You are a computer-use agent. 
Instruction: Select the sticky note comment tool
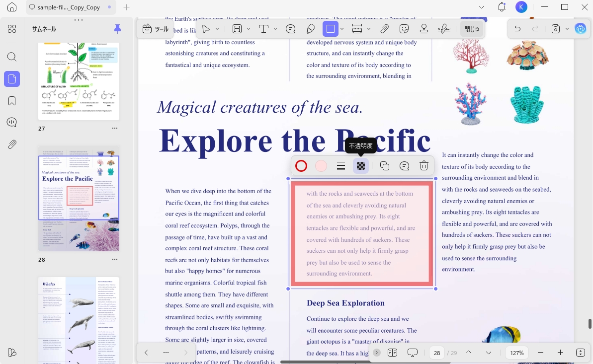coord(291,29)
